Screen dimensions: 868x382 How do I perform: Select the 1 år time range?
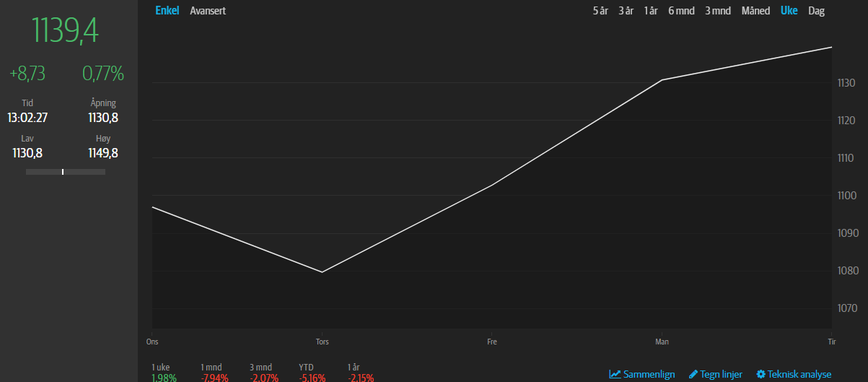651,11
